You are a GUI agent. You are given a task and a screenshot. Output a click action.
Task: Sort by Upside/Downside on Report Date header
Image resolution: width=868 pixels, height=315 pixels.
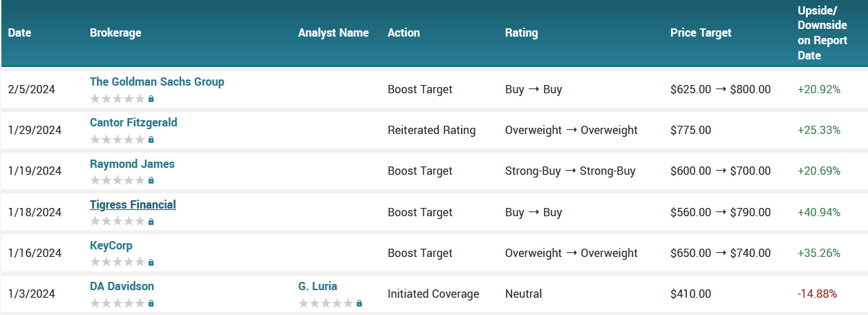tap(822, 32)
